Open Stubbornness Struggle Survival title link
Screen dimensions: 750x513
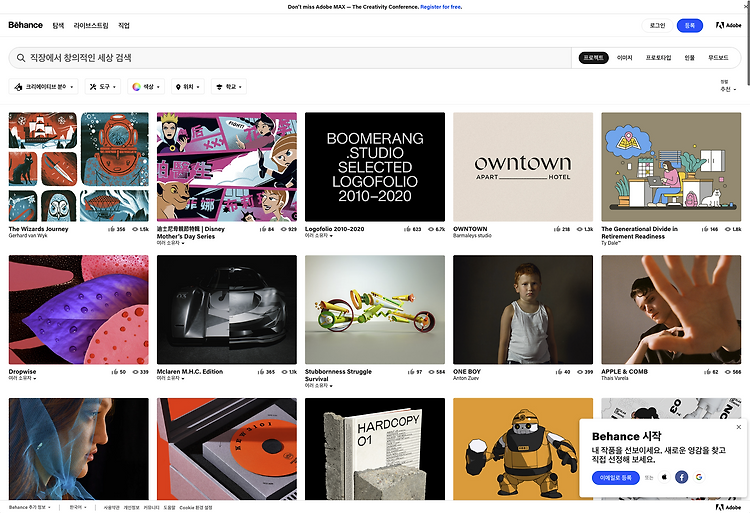coord(338,375)
